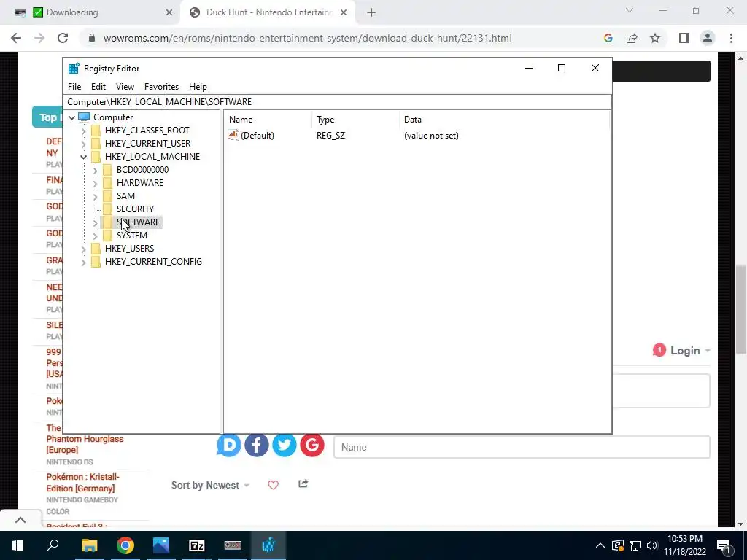Log in to comments with Disqus icon

click(228, 446)
